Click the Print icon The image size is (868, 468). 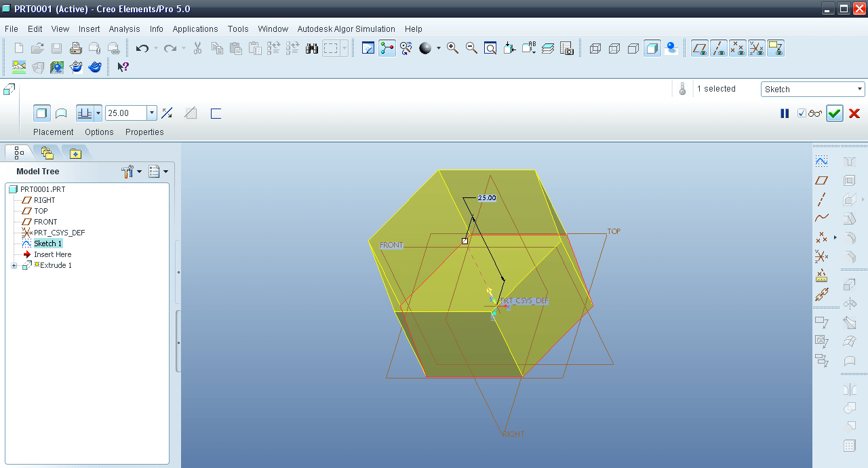coord(76,48)
